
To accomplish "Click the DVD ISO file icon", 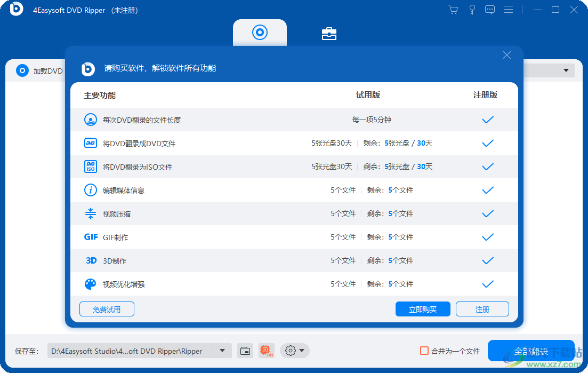I will [91, 166].
